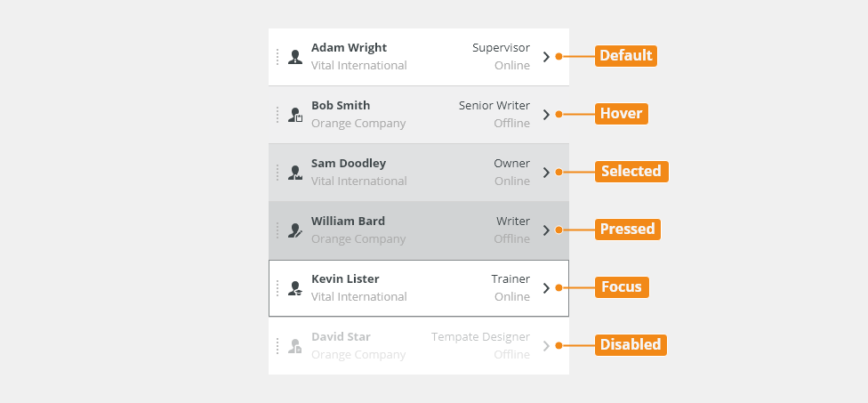Click Adam Wright's supervisor user icon
Viewport: 868px width, 403px height.
[295, 57]
